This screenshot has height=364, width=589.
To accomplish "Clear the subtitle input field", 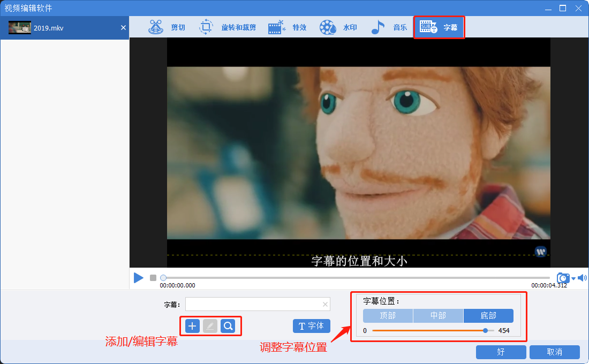I will pos(326,304).
